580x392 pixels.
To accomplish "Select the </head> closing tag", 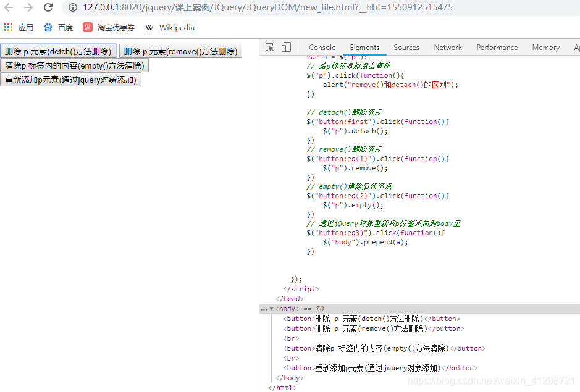I will (x=289, y=299).
